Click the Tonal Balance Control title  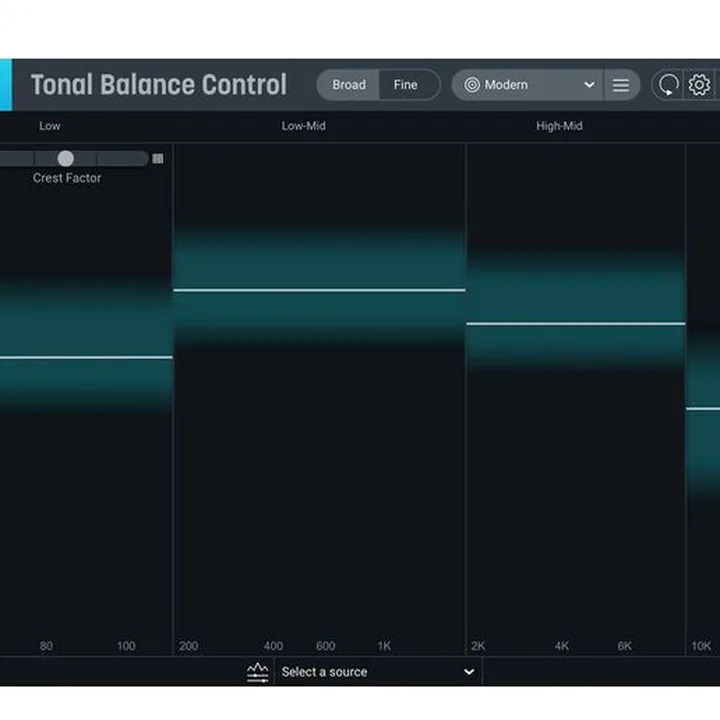pos(159,85)
